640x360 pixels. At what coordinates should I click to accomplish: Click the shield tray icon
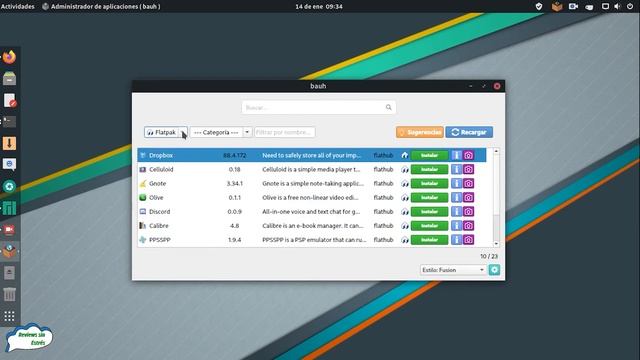539,7
